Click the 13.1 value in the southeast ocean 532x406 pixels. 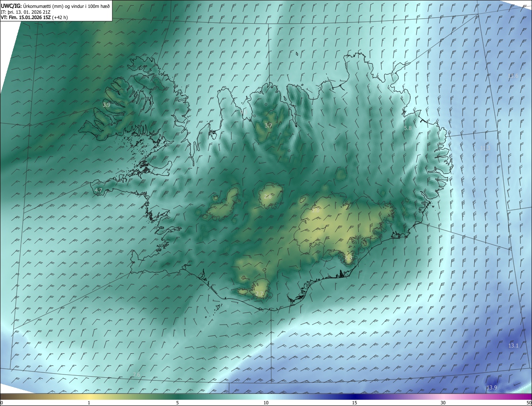pos(513,346)
